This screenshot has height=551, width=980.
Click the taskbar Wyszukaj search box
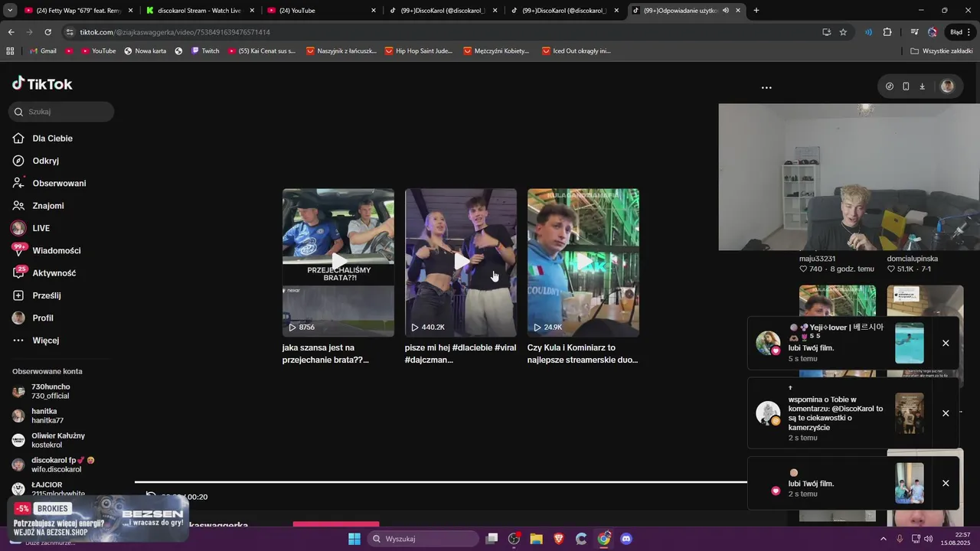(423, 539)
